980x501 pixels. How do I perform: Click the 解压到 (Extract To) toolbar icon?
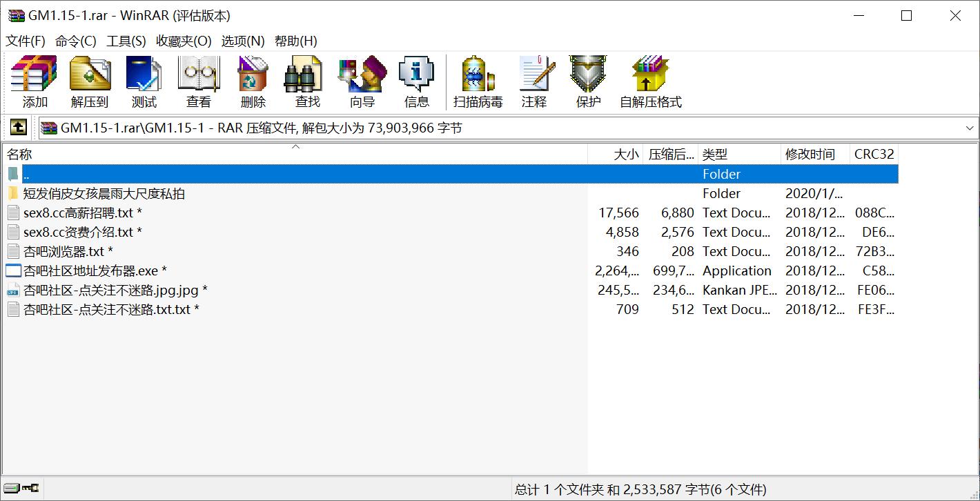tap(90, 74)
